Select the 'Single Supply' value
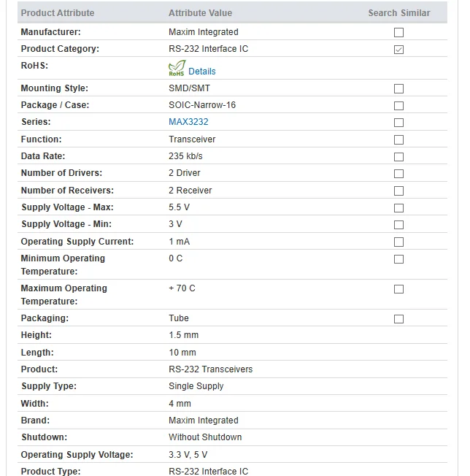 196,386
